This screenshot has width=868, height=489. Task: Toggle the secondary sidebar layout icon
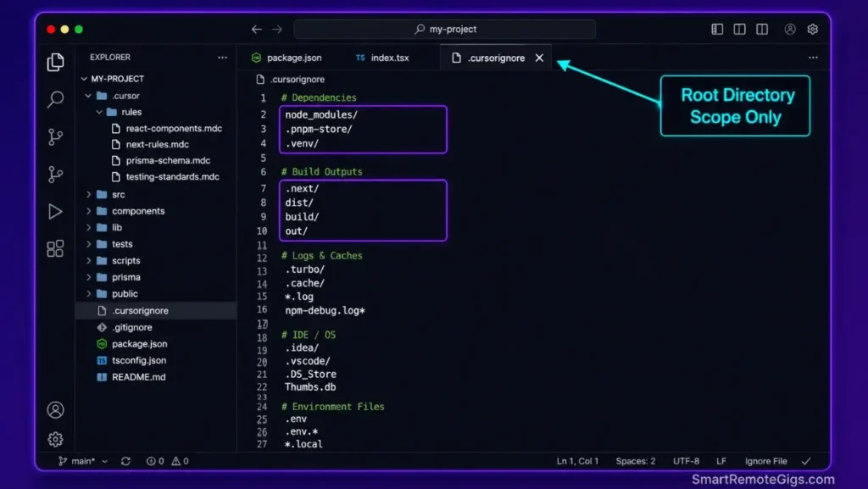762,30
